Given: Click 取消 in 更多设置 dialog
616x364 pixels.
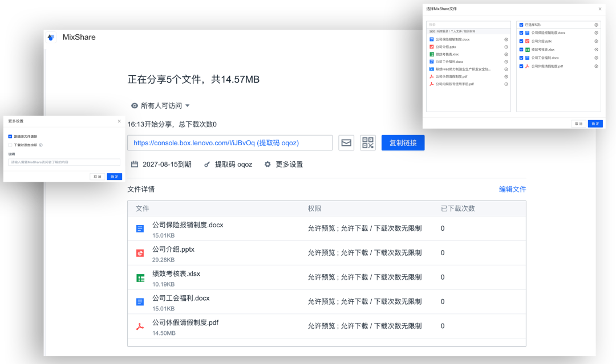Looking at the screenshot, I should 98,177.
